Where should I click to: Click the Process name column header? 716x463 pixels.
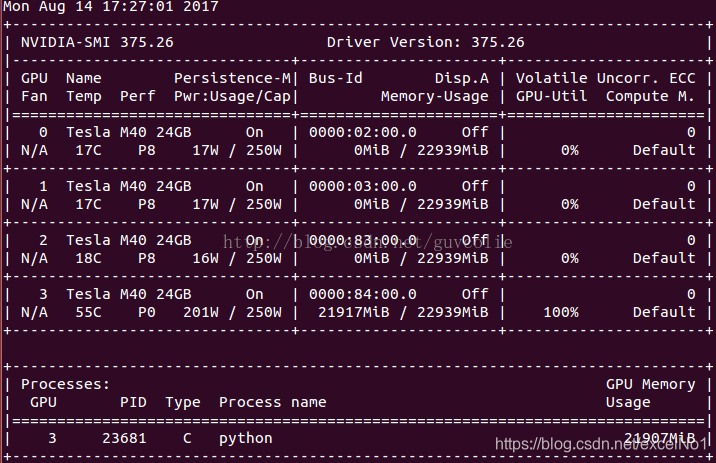pyautogui.click(x=273, y=402)
